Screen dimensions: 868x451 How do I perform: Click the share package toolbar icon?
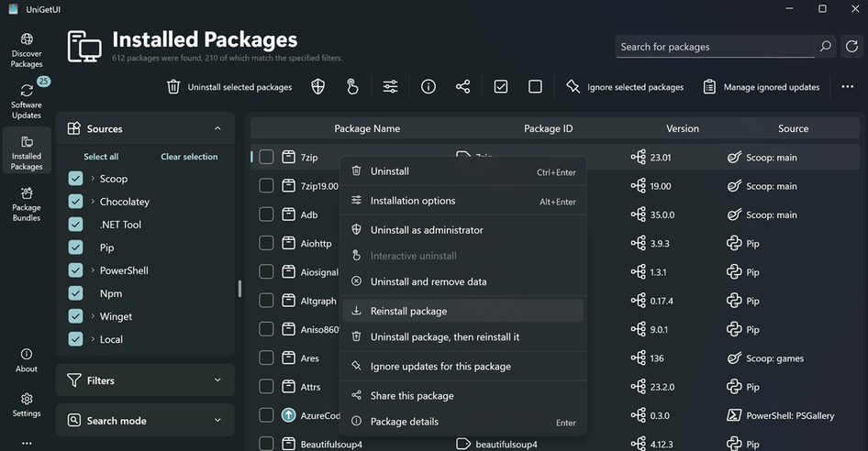[462, 87]
